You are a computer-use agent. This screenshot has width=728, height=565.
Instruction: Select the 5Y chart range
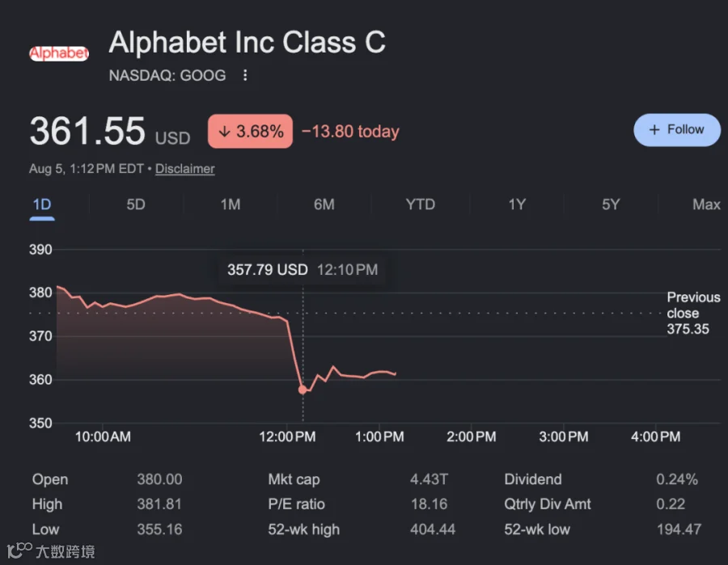(x=611, y=204)
